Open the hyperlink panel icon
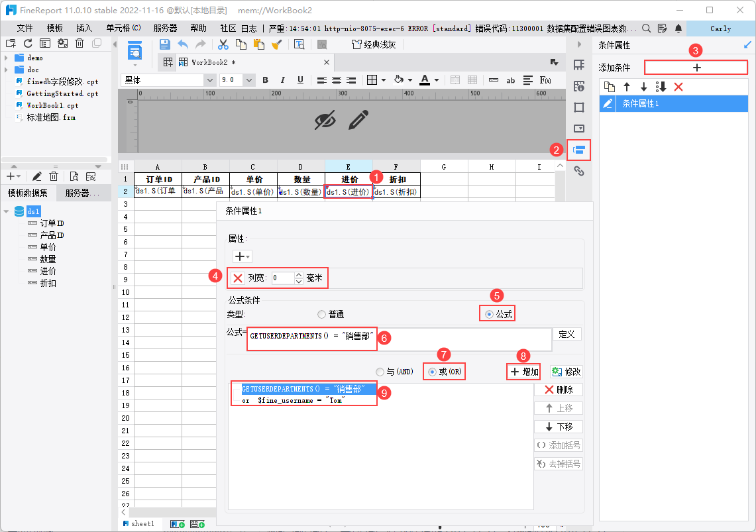This screenshot has width=756, height=532. click(x=578, y=170)
